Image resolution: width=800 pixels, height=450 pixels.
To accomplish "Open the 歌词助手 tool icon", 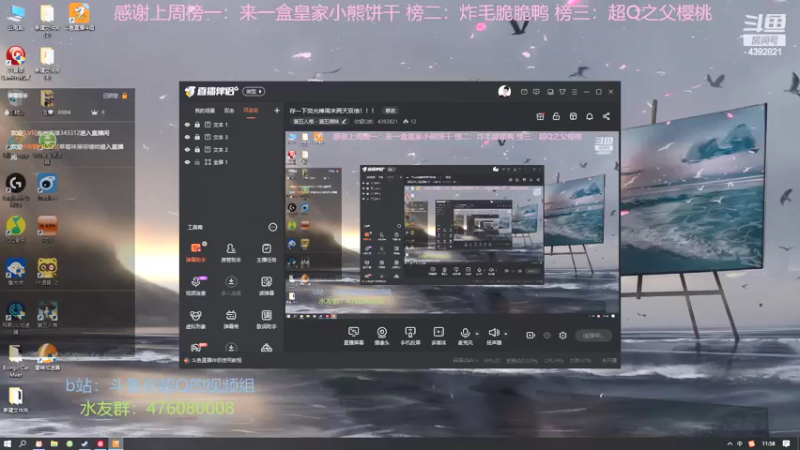I will coord(266,319).
